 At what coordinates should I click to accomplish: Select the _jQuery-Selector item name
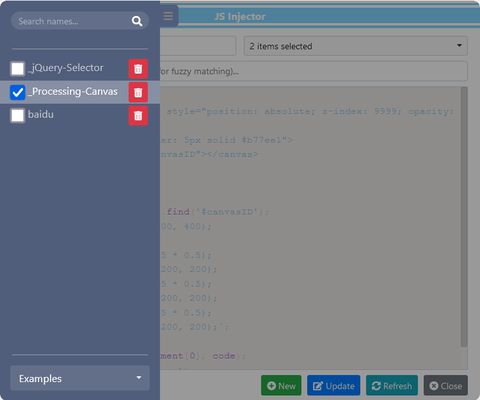pyautogui.click(x=66, y=68)
